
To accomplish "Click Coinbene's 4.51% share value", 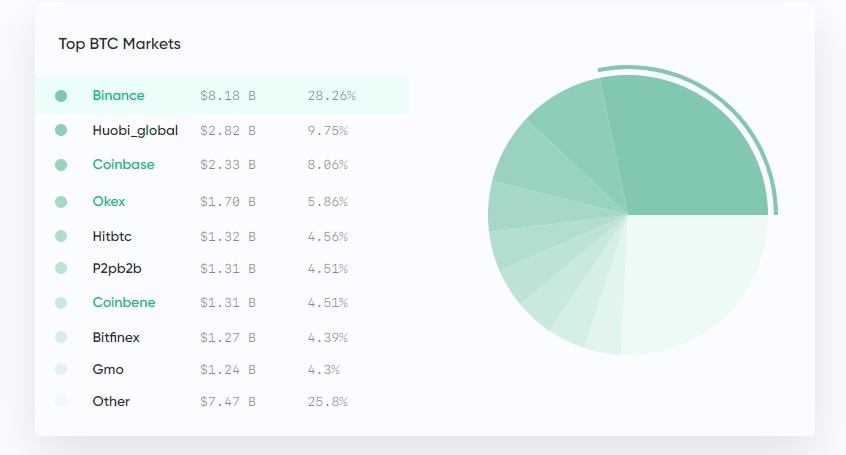I will [328, 303].
